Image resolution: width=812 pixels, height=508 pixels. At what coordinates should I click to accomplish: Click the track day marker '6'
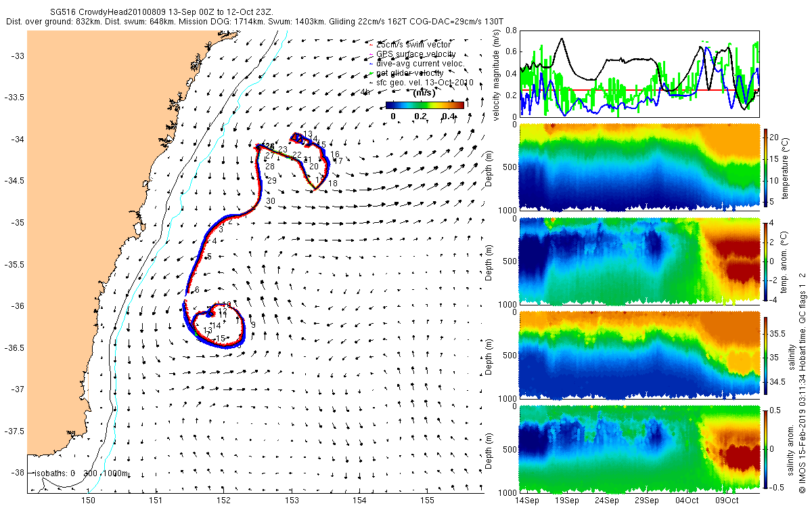197,291
